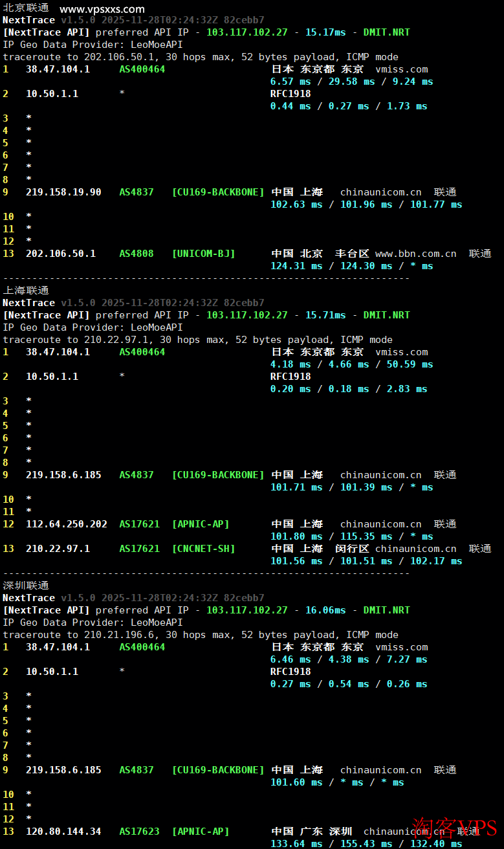Click the 上海联通 section header

(x=26, y=291)
